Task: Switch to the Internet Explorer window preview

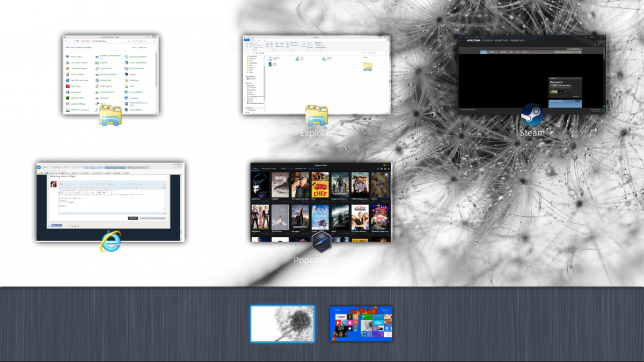Action: point(111,201)
